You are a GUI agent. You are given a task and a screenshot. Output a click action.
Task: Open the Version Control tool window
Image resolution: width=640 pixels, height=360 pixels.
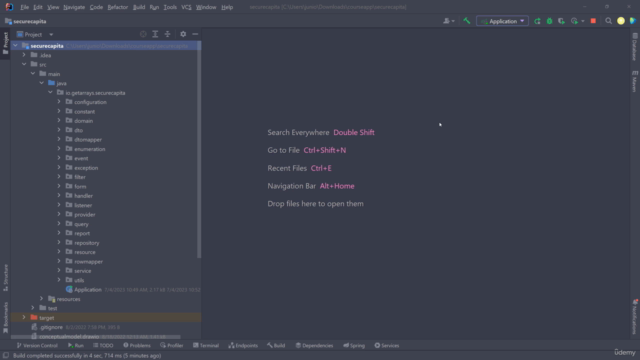coord(37,345)
